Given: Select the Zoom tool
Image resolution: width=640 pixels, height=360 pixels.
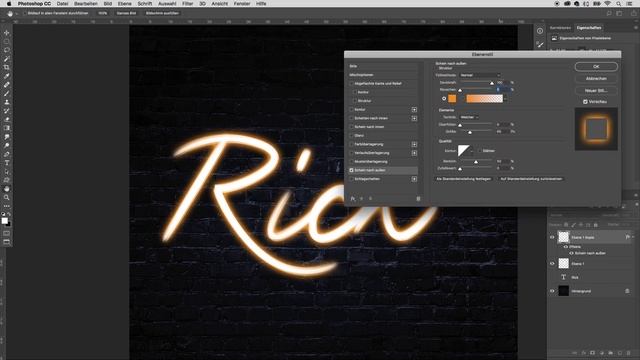Looking at the screenshot, I should [7, 198].
